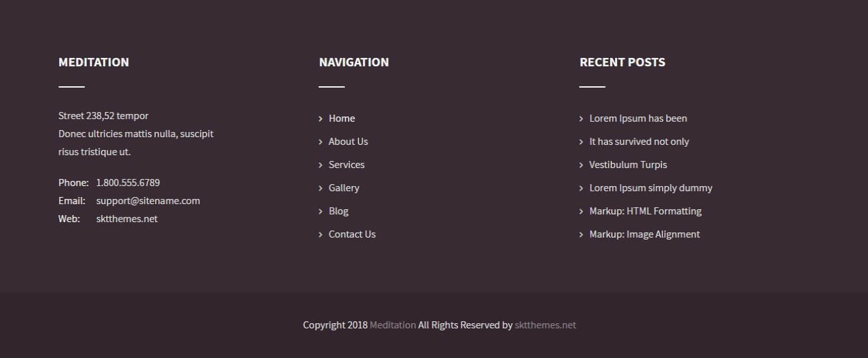Open the Vestibulum Turpis post

pos(628,165)
